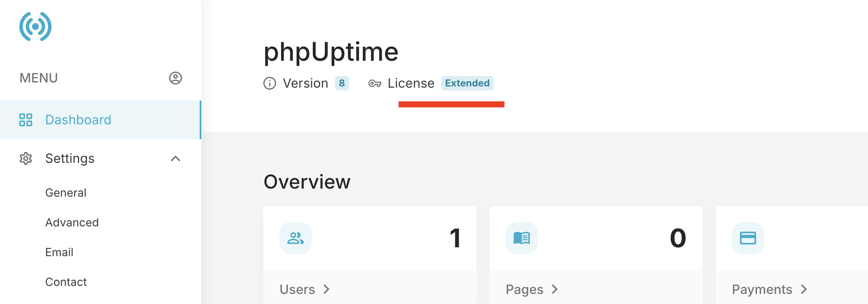Open the user account icon beside MENU
This screenshot has width=868, height=304.
tap(176, 78)
